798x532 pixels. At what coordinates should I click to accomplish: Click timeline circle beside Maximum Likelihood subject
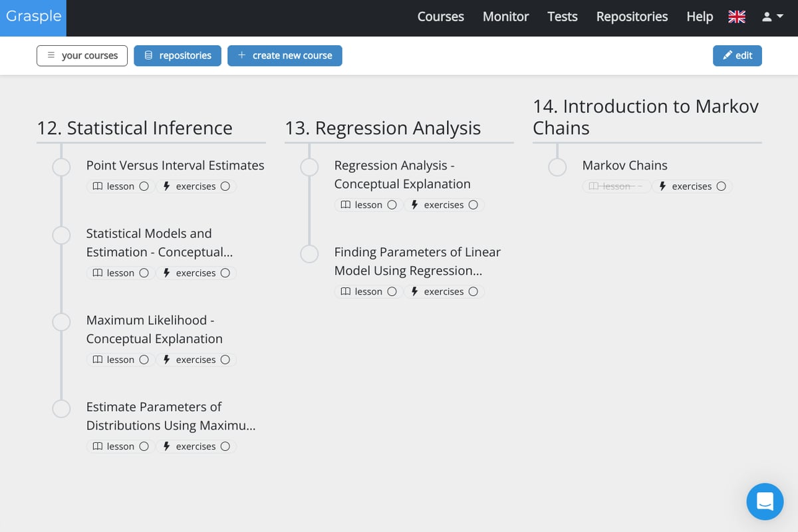point(61,322)
